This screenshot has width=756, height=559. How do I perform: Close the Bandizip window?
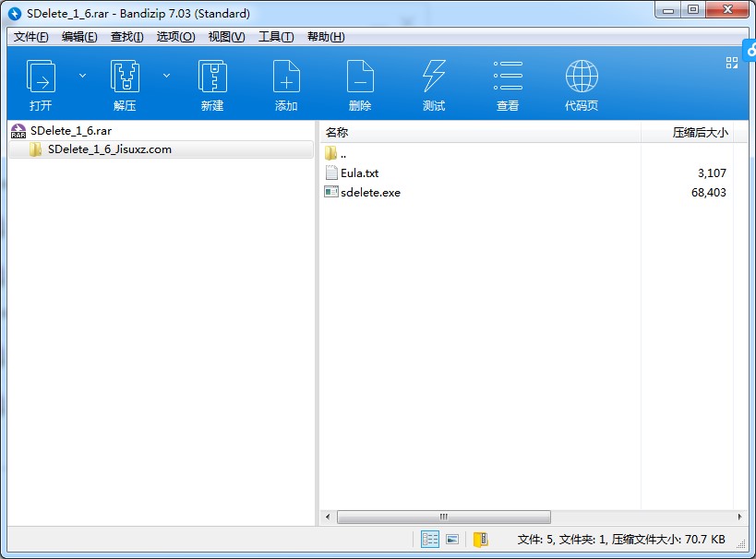tap(728, 9)
